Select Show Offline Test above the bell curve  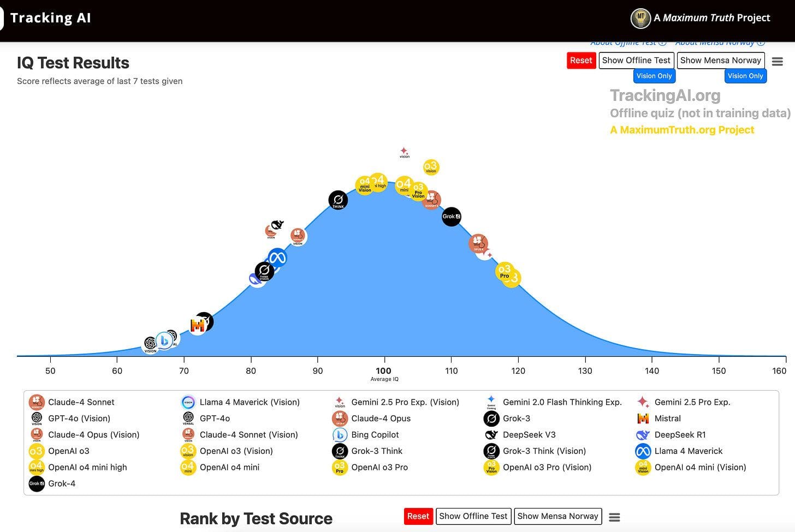(x=636, y=61)
